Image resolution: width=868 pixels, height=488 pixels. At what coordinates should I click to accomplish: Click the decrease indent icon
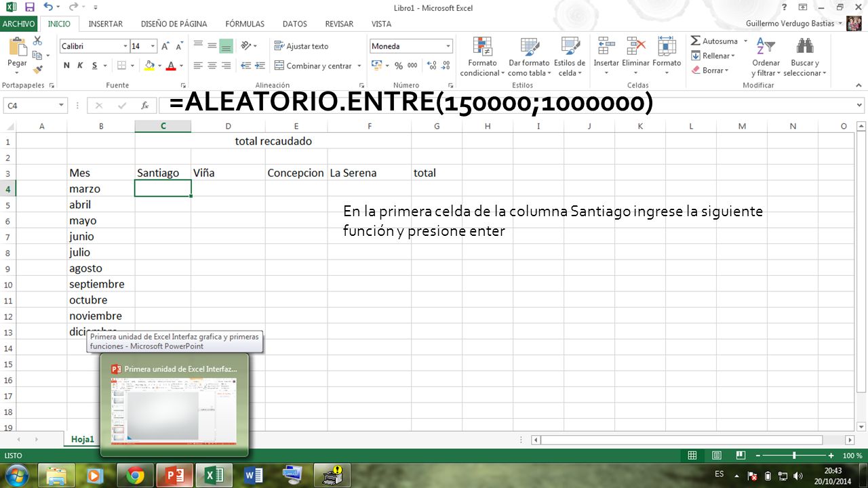(245, 66)
